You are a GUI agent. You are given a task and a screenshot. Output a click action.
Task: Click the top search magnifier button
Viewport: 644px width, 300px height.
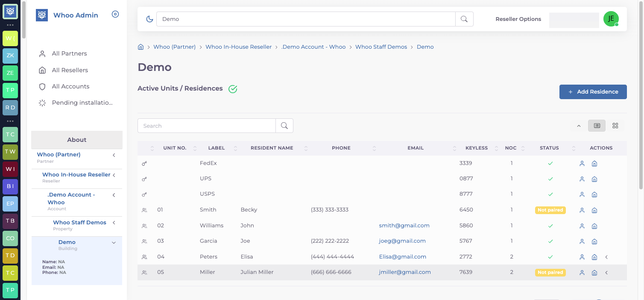464,19
